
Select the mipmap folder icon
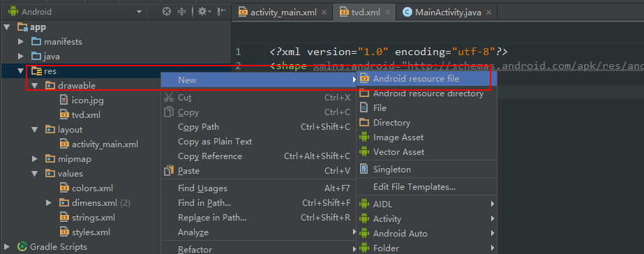pos(50,159)
